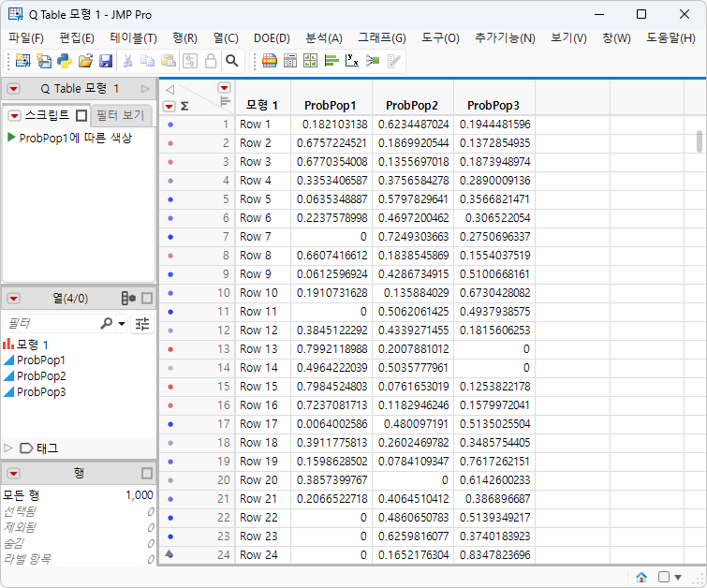The image size is (707, 588).
Task: Open the red triangle menu beside 스크립트
Action: click(14, 116)
